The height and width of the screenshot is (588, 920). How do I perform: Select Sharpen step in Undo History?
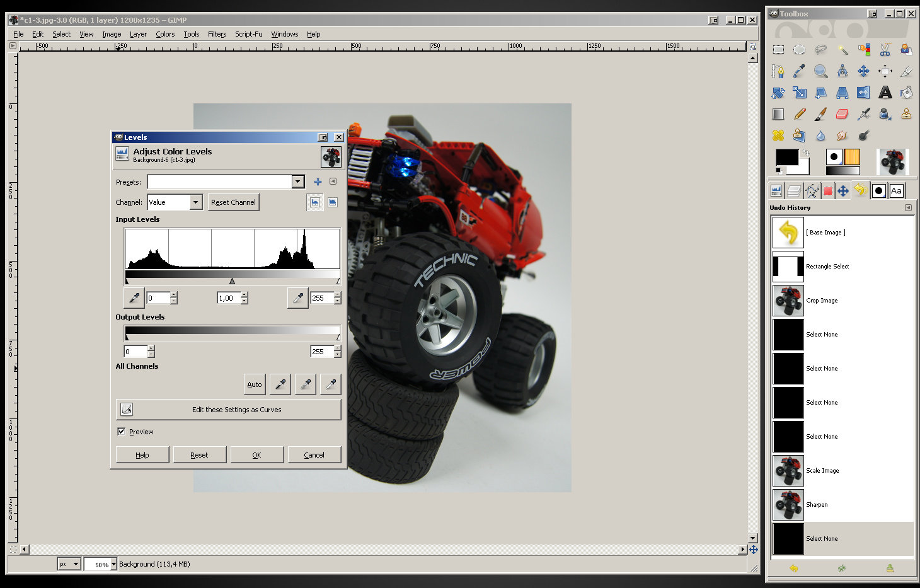(x=843, y=505)
